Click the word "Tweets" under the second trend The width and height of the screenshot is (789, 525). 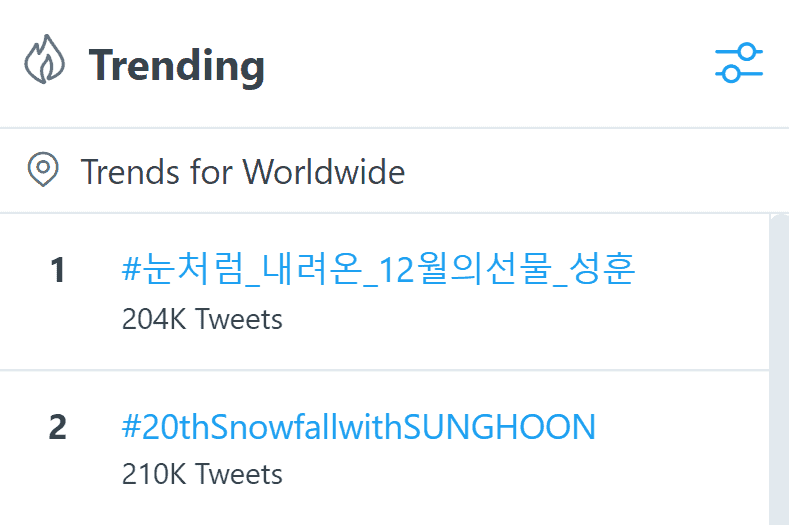point(239,473)
